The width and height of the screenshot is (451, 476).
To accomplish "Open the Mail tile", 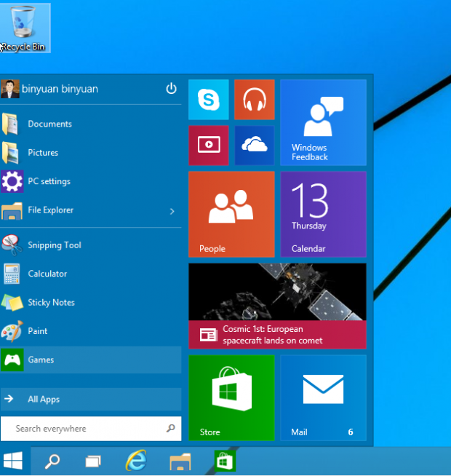I will (323, 397).
